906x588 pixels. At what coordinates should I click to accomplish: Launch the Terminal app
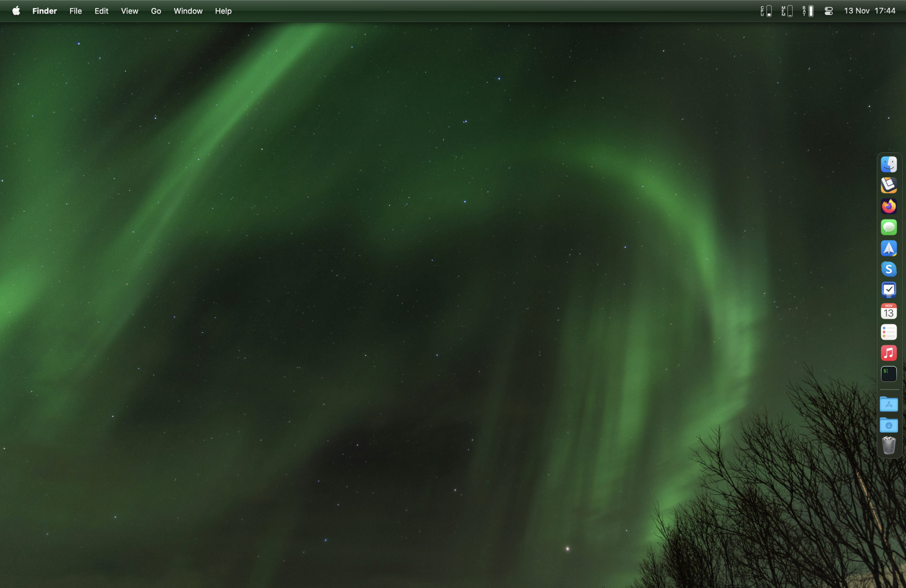[888, 374]
